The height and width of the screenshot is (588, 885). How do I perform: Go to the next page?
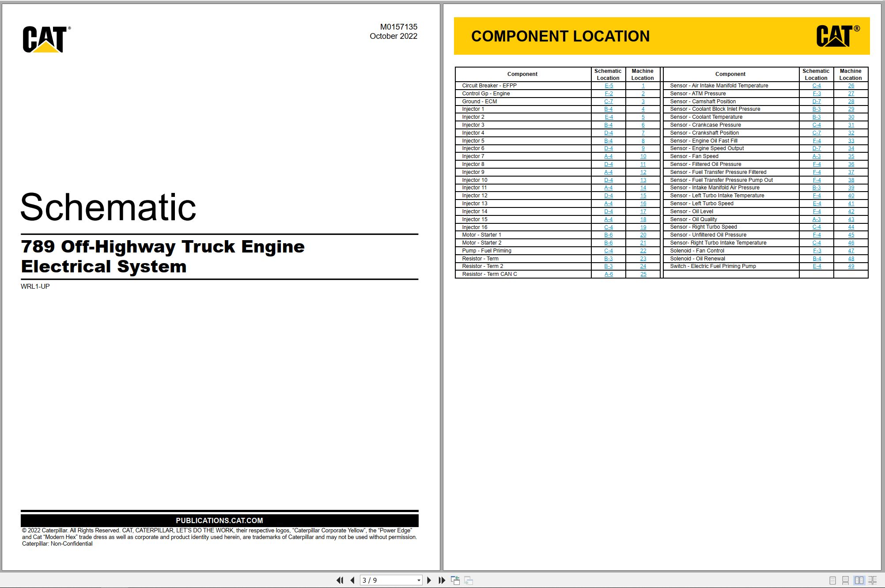point(429,580)
